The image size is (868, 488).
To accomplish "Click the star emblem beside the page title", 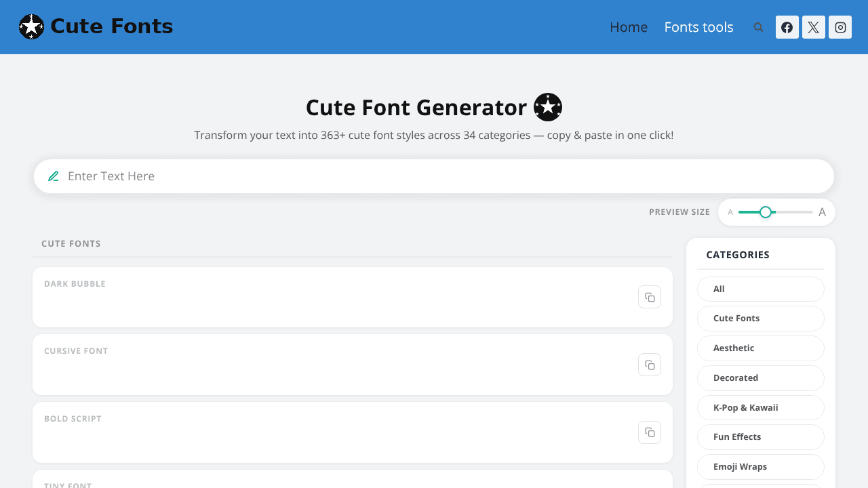I will 548,107.
